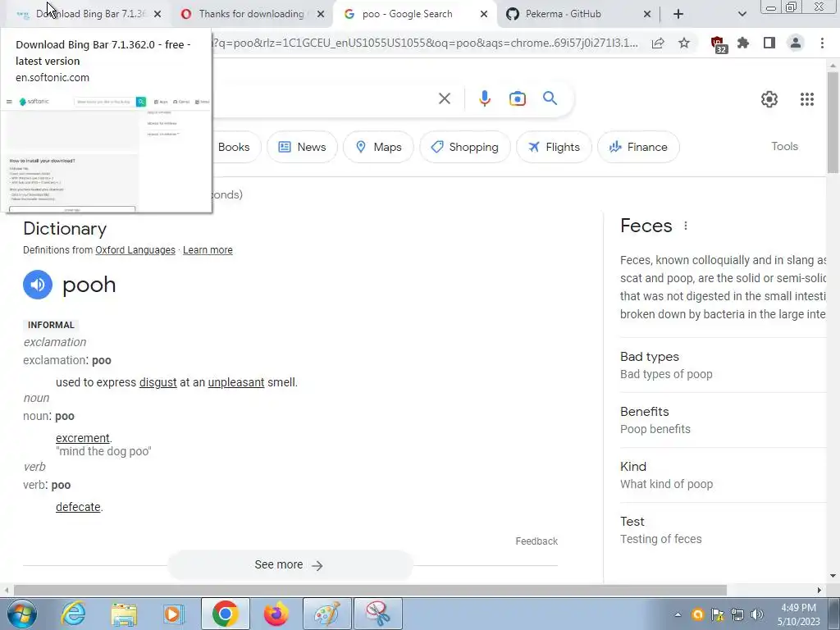
Task: Follow the Oxford Languages link
Action: click(x=135, y=250)
